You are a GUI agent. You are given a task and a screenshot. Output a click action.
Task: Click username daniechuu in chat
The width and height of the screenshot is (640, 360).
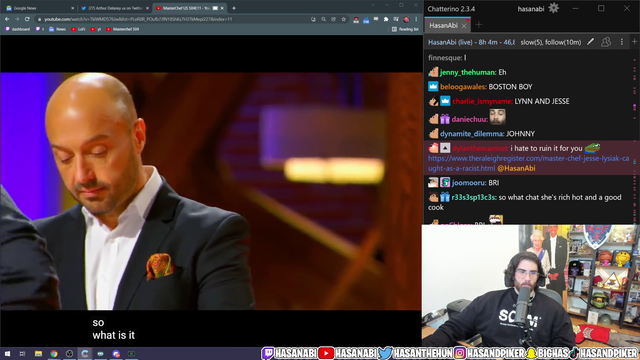tap(469, 119)
